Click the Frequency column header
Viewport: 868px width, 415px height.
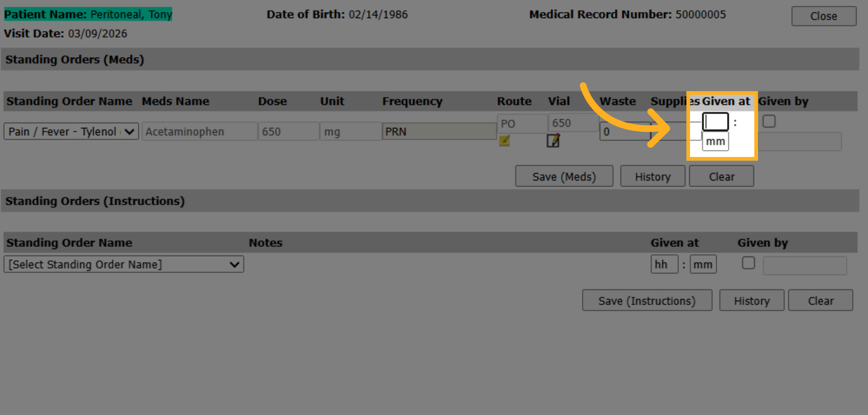coord(412,101)
